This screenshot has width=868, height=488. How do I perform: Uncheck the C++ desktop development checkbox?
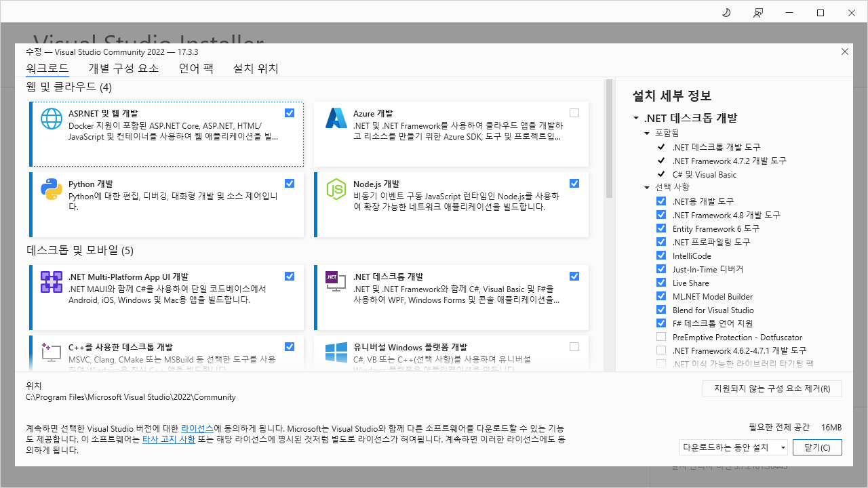290,347
